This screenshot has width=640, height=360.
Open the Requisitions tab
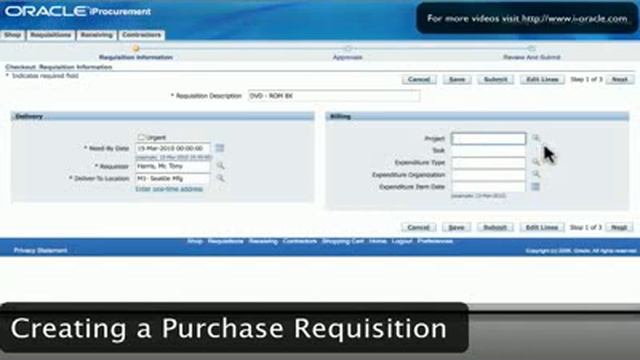click(51, 35)
